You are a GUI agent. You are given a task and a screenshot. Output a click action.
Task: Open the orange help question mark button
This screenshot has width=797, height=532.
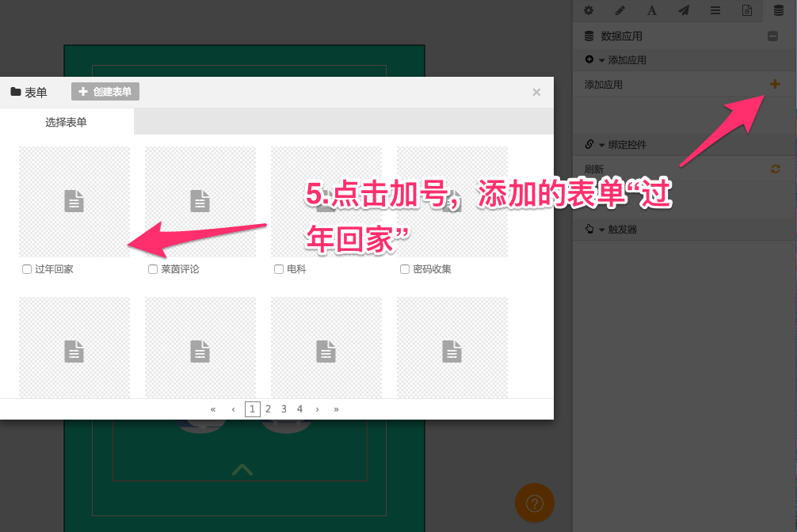point(535,503)
